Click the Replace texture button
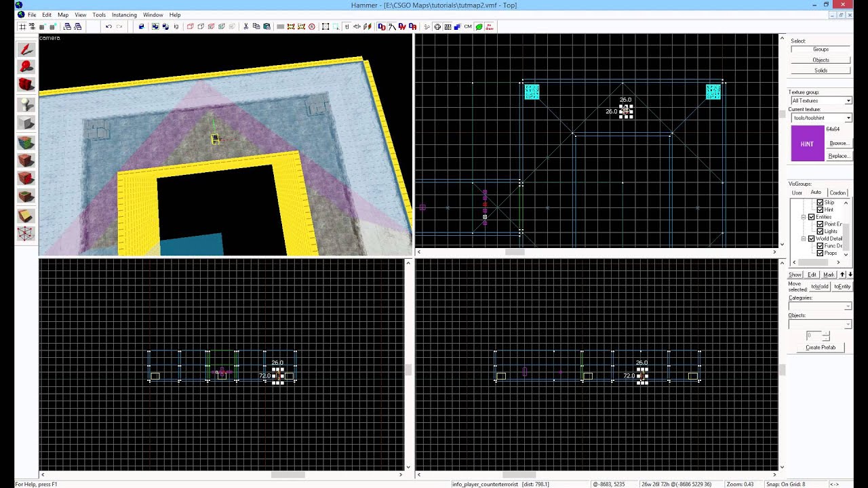The height and width of the screenshot is (488, 868). [x=839, y=156]
